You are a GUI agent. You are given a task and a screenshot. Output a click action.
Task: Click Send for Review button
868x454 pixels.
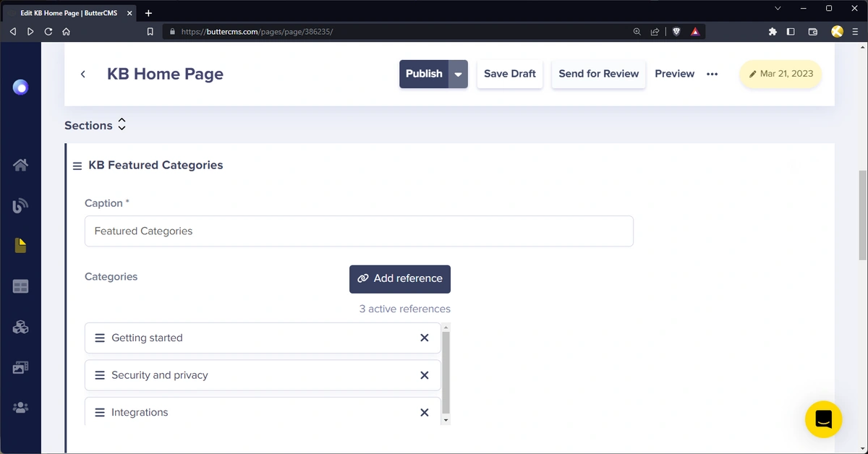pyautogui.click(x=599, y=74)
